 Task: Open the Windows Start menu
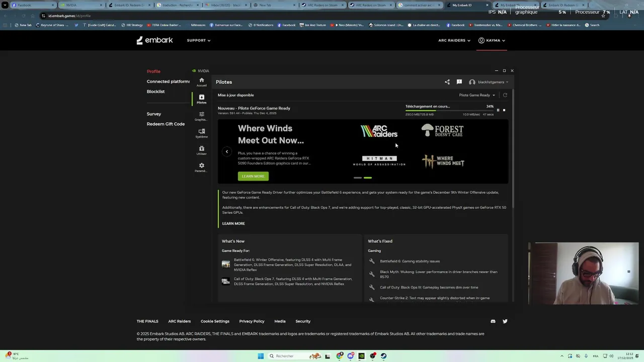(x=261, y=356)
